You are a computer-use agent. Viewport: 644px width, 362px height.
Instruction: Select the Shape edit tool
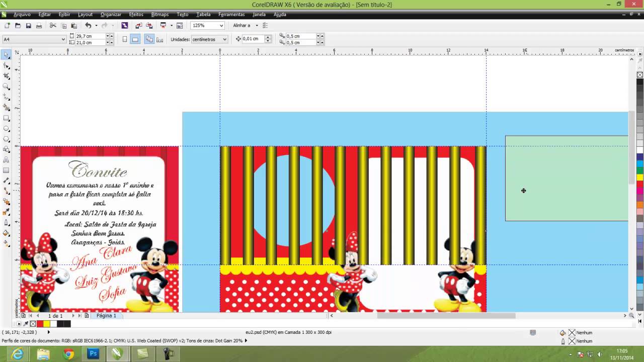[7, 65]
